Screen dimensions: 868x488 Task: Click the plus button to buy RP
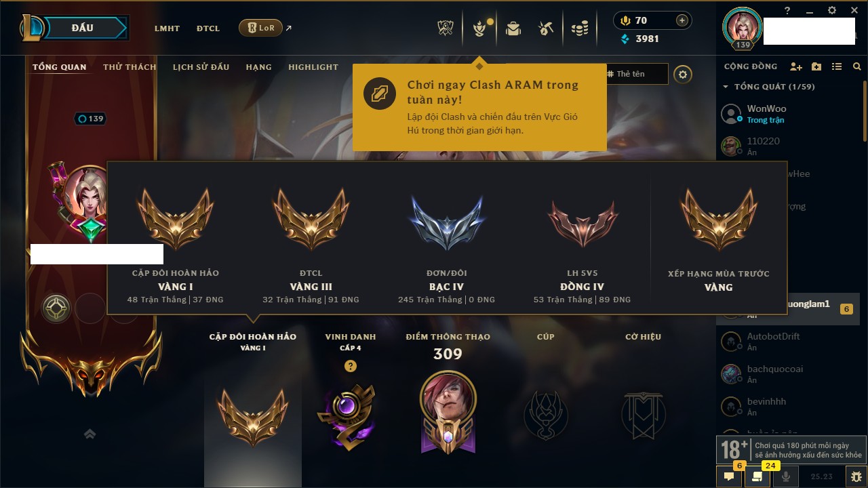[x=682, y=20]
